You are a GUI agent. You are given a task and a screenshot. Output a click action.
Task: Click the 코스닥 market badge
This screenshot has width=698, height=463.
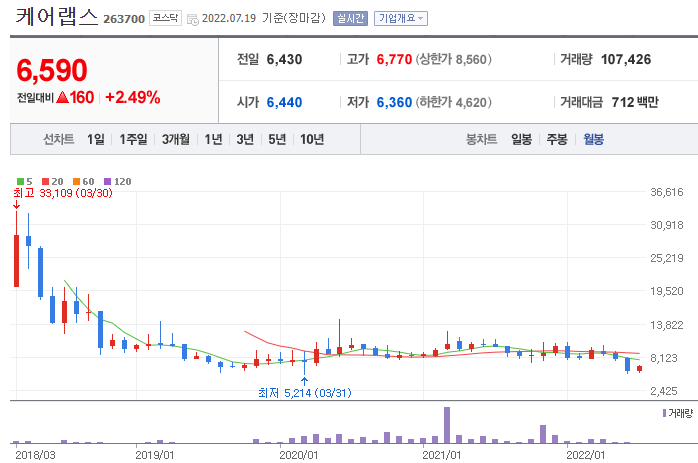[x=165, y=18]
